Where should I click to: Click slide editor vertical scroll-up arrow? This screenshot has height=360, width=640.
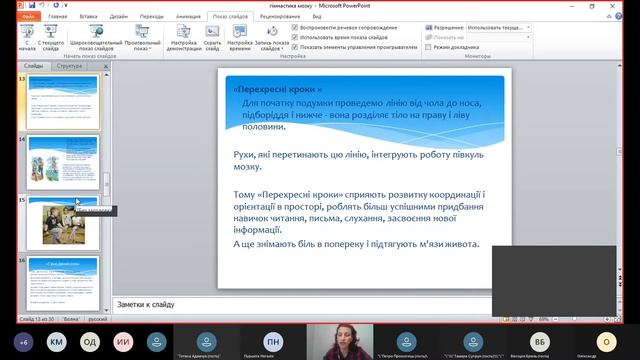pos(619,65)
